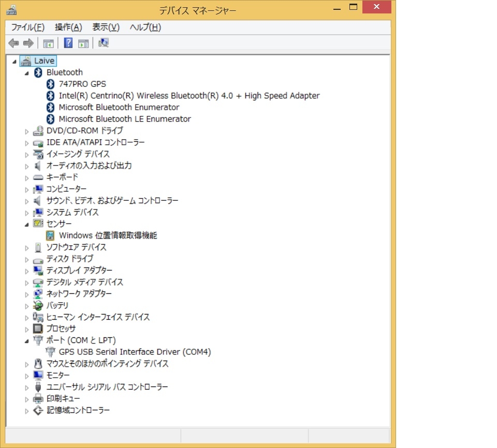Select Microsoft Bluetooth Enumerator

click(x=119, y=108)
